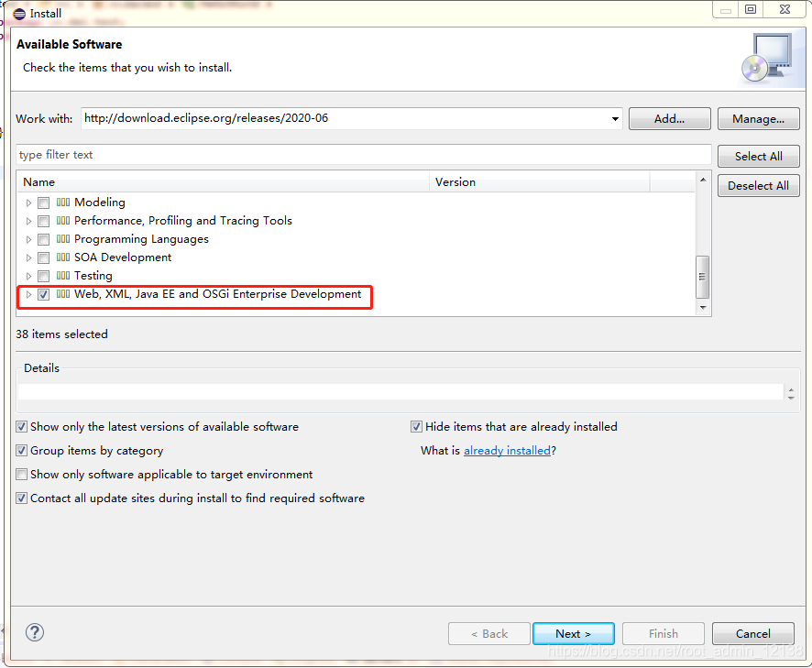The image size is (812, 668).
Task: Click the software list scroll down arrow
Action: [703, 308]
